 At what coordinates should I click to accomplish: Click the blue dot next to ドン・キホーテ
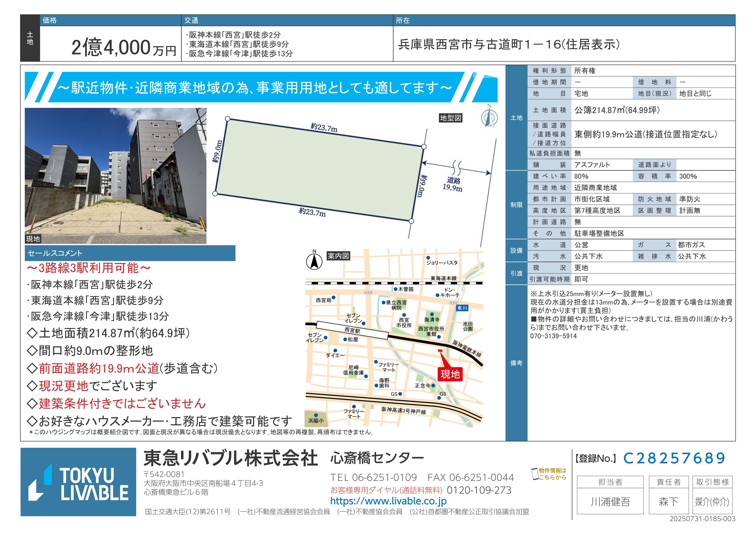437,295
